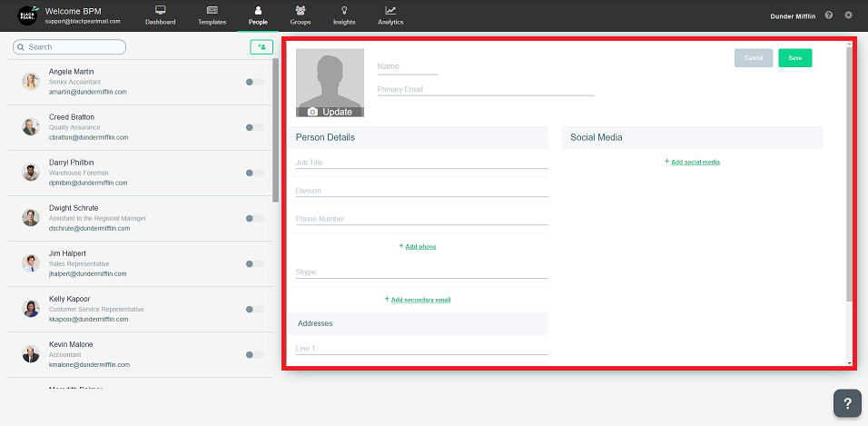Click the magnifier icon in search box
The height and width of the screenshot is (426, 868).
(21, 47)
